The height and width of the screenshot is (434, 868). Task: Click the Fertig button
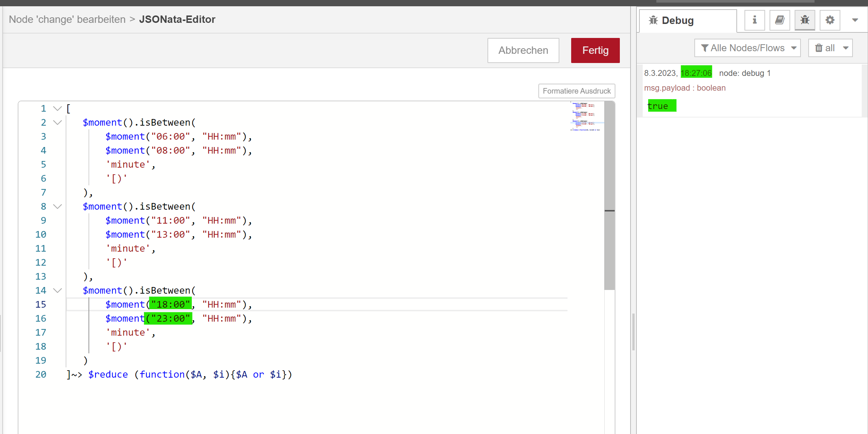[595, 50]
